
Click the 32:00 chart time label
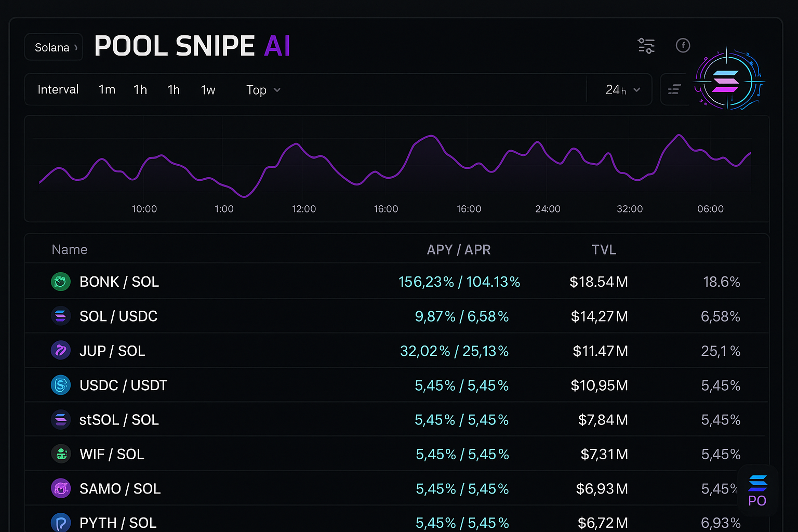coord(630,209)
